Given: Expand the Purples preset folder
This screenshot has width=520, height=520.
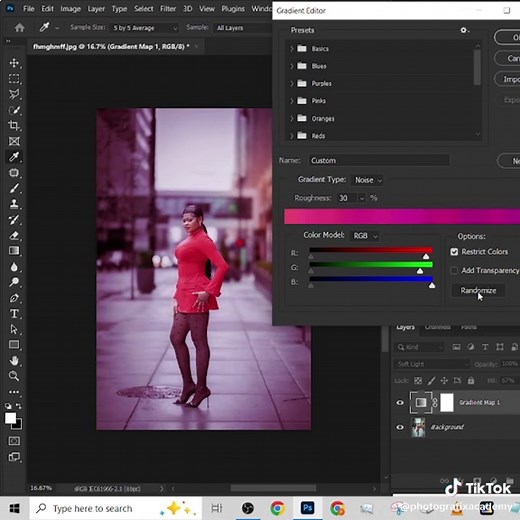Looking at the screenshot, I should coord(292,83).
